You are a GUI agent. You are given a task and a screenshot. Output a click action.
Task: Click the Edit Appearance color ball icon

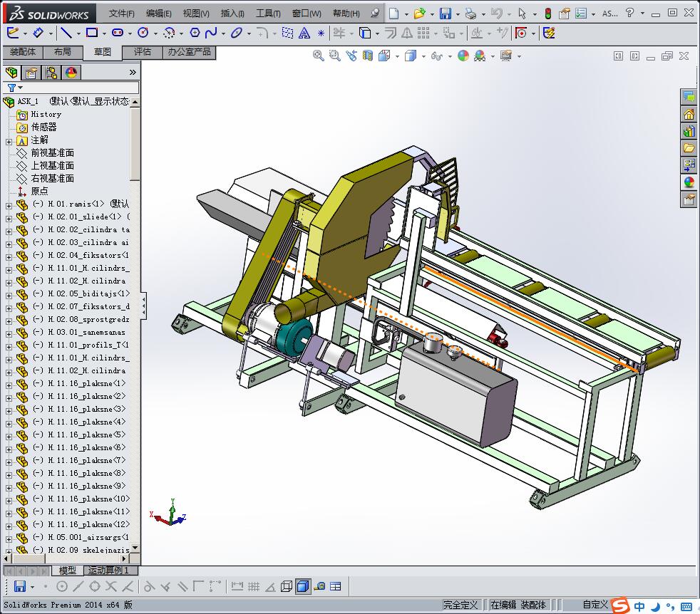(463, 56)
